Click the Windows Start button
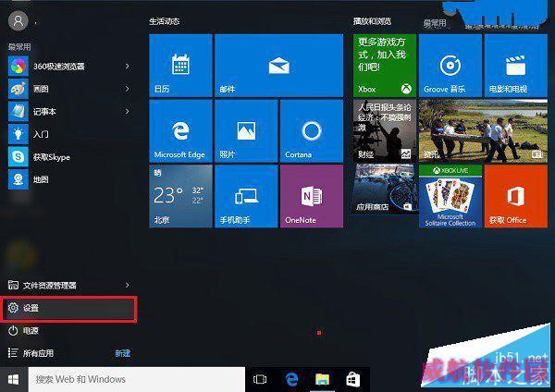The image size is (555, 392). [x=14, y=379]
